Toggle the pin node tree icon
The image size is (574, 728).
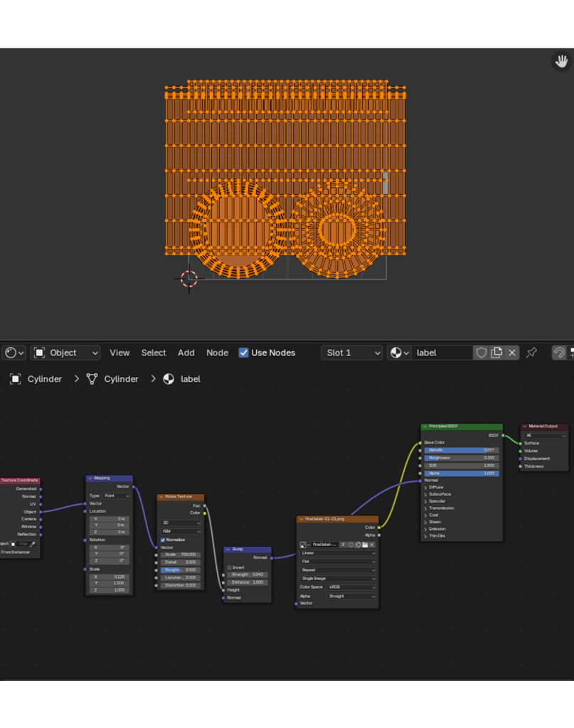(x=531, y=353)
